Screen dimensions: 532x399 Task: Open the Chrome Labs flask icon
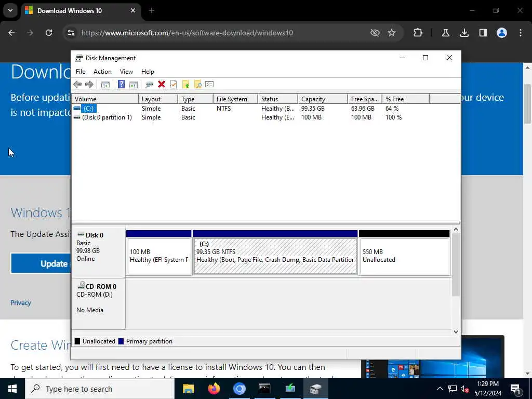pyautogui.click(x=445, y=33)
